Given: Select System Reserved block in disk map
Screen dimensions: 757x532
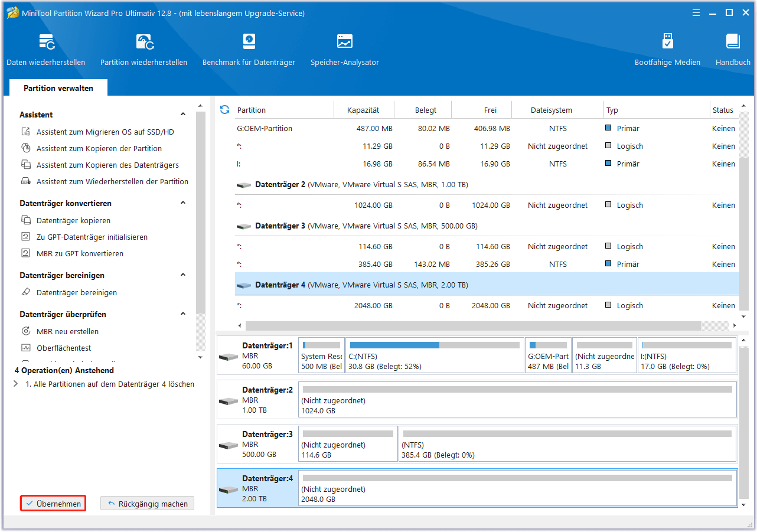Looking at the screenshot, I should [321, 355].
